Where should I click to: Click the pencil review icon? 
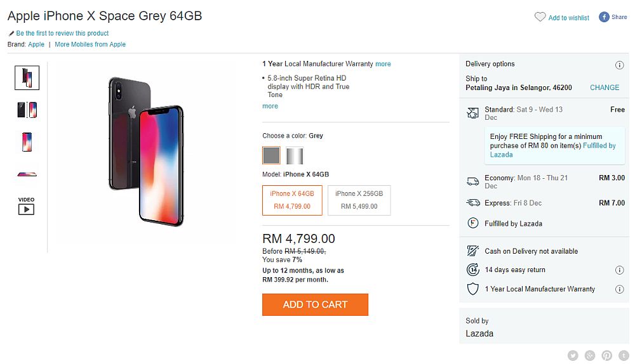[x=11, y=34]
